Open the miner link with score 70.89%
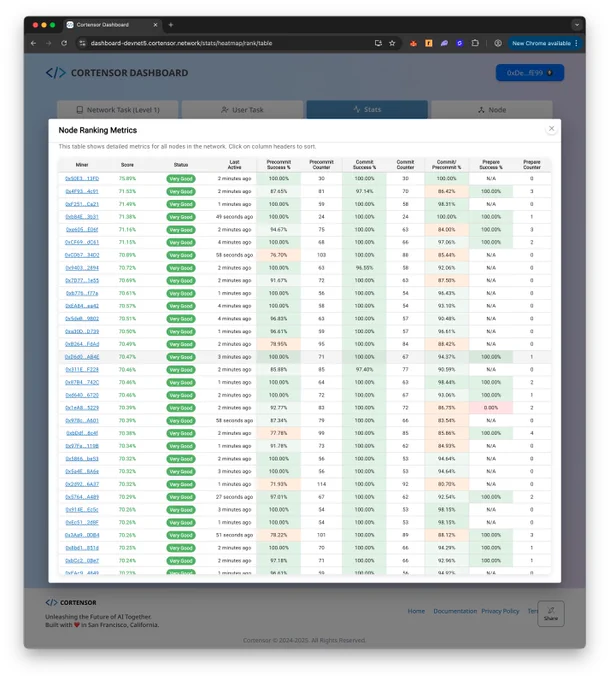610x680 pixels. click(x=82, y=255)
